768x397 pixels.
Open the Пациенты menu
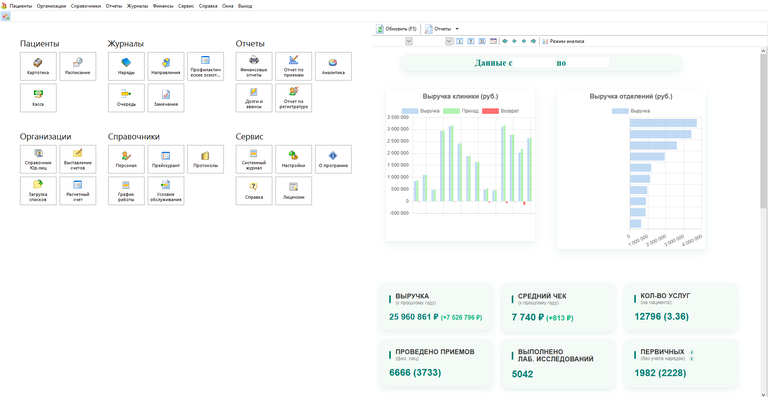[21, 6]
